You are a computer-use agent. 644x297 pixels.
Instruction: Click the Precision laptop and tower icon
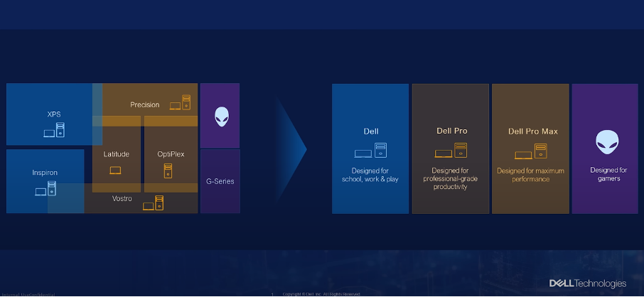pos(181,103)
